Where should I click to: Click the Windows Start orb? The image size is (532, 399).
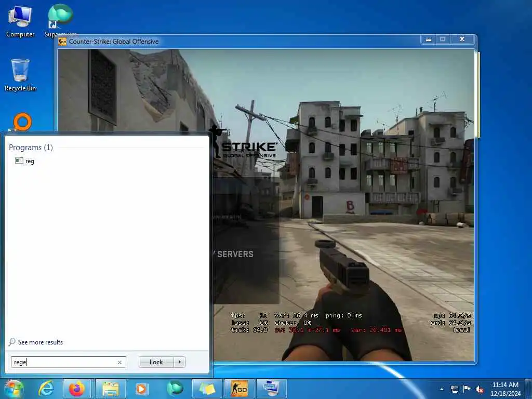[14, 389]
